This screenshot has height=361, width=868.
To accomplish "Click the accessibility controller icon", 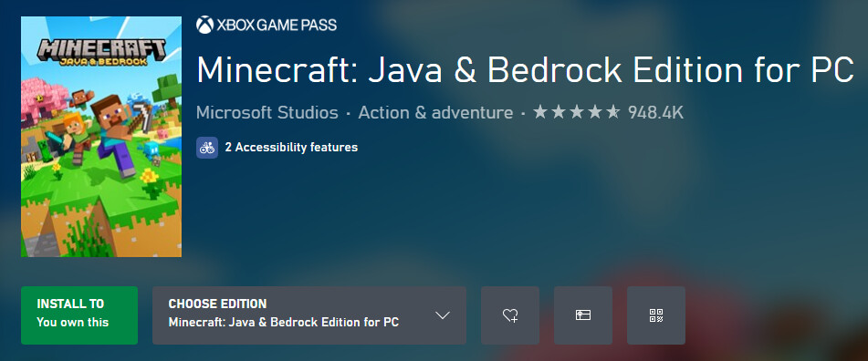I will click(x=207, y=148).
